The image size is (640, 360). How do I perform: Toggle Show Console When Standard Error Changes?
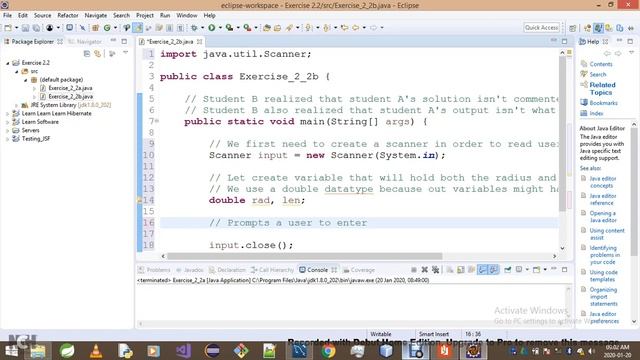(493, 269)
